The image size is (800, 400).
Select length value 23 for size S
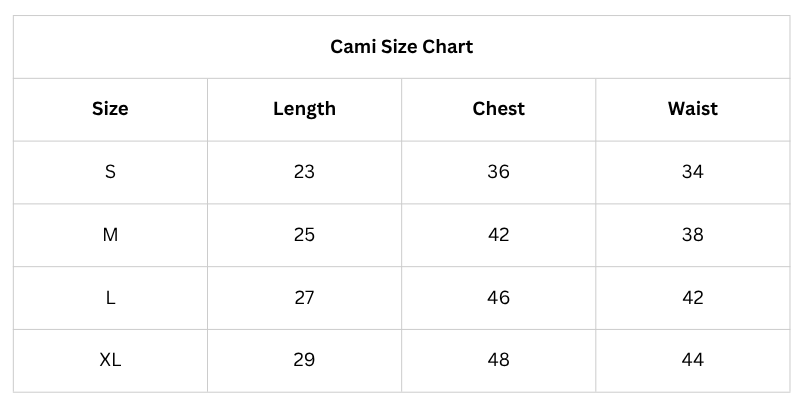(304, 171)
